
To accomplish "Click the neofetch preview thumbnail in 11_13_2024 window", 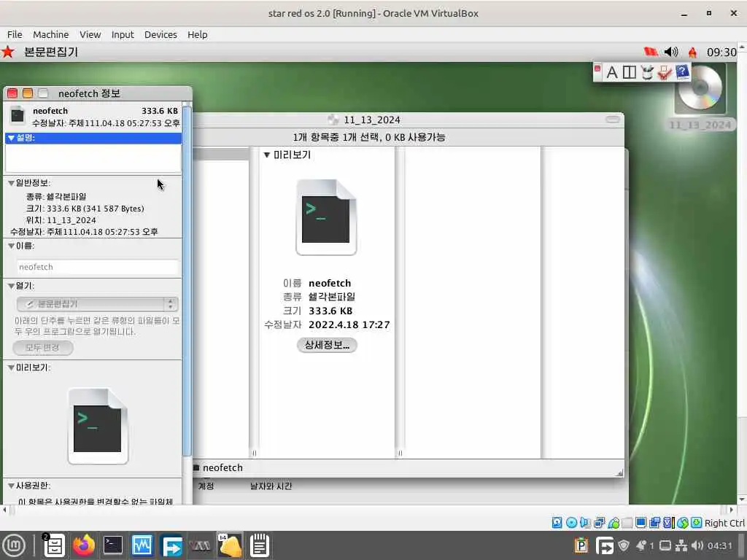I will pos(326,217).
